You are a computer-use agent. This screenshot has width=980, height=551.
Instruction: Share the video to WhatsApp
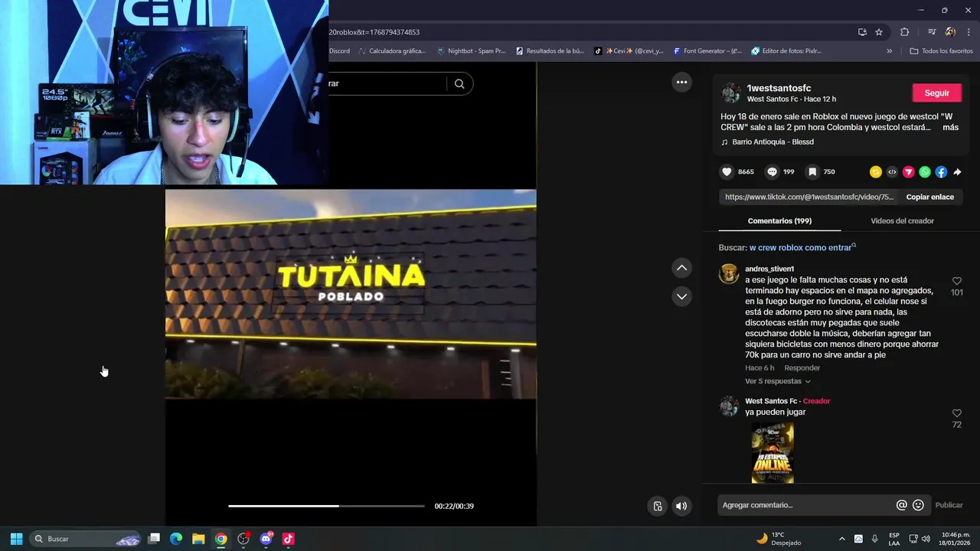pyautogui.click(x=925, y=172)
